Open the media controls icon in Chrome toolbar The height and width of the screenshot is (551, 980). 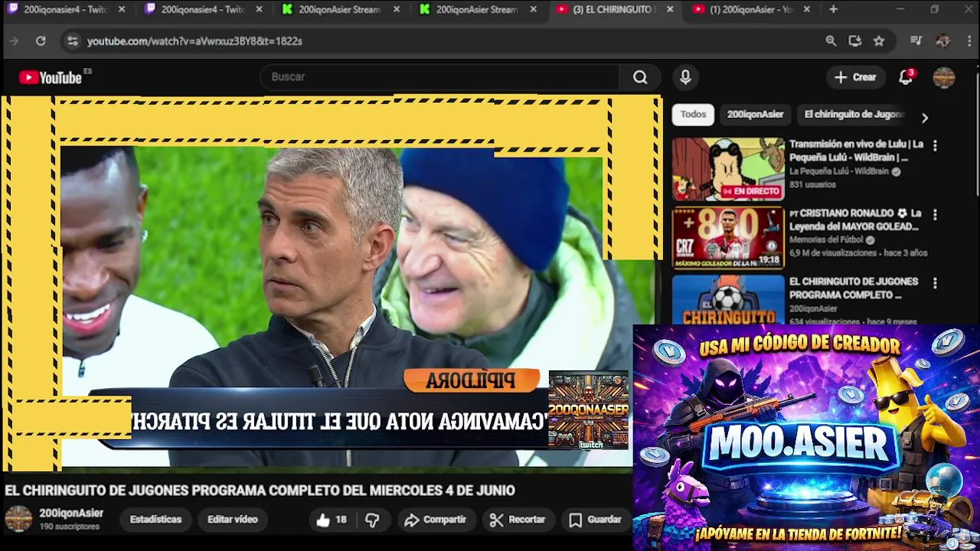coord(916,41)
